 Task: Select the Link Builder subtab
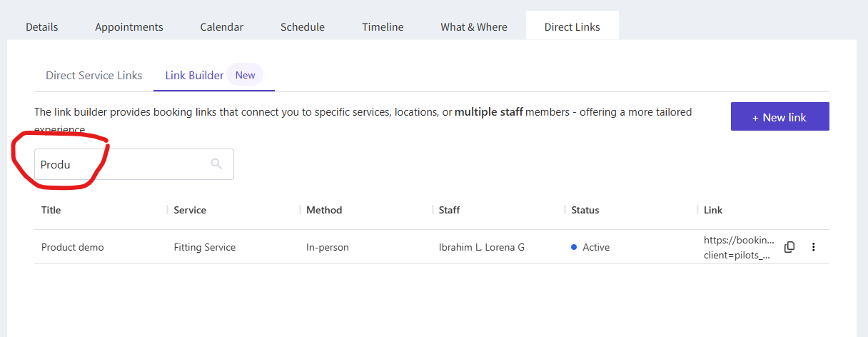195,75
